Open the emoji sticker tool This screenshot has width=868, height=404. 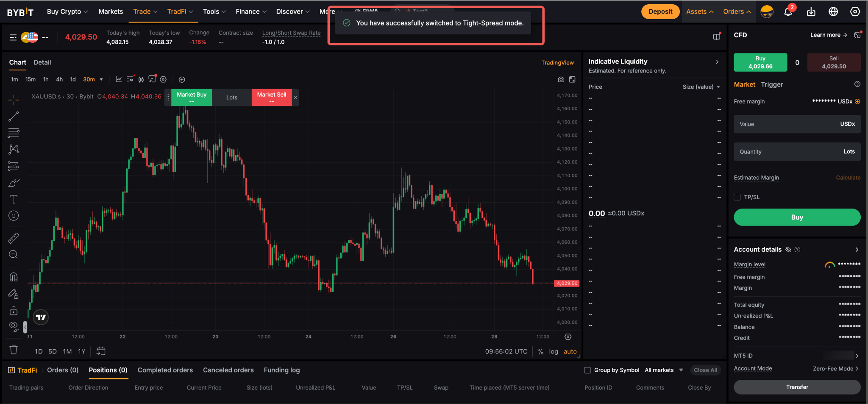pyautogui.click(x=14, y=216)
